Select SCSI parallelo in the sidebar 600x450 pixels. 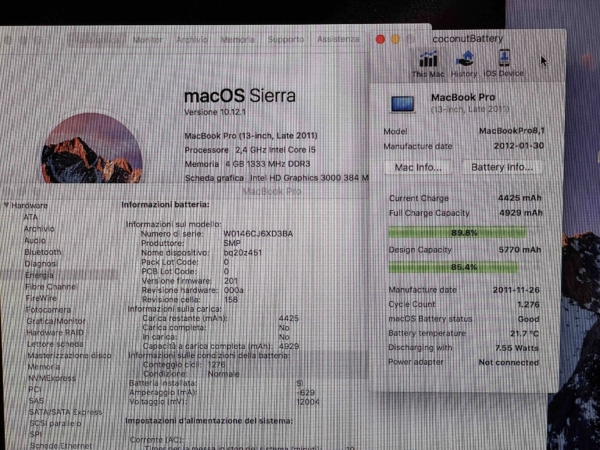pos(55,424)
